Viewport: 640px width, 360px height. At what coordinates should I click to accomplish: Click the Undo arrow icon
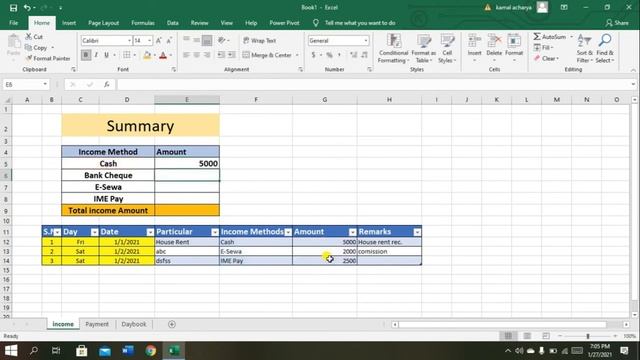click(27, 7)
